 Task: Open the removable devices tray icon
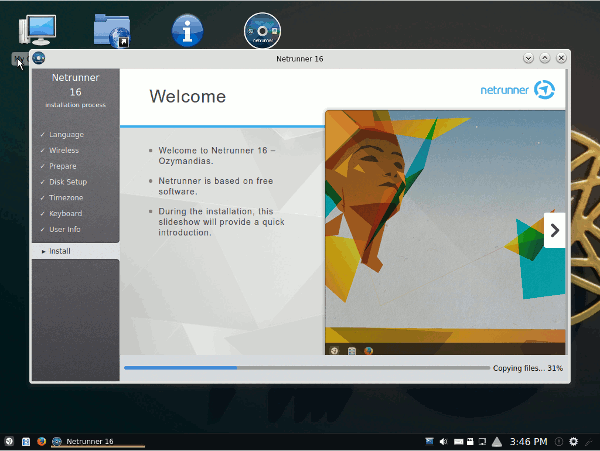tap(470, 442)
